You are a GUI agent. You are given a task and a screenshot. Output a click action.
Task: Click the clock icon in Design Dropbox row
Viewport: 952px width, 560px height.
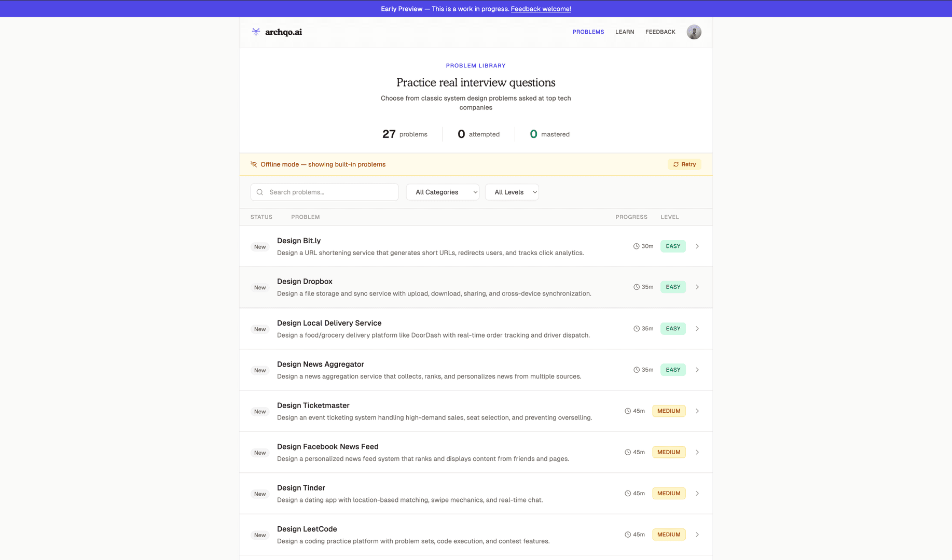tap(636, 287)
